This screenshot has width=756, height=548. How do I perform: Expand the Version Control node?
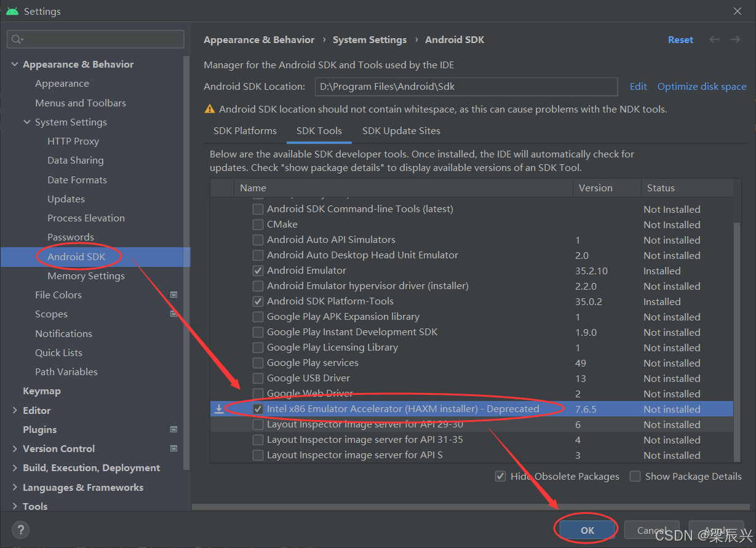[15, 449]
